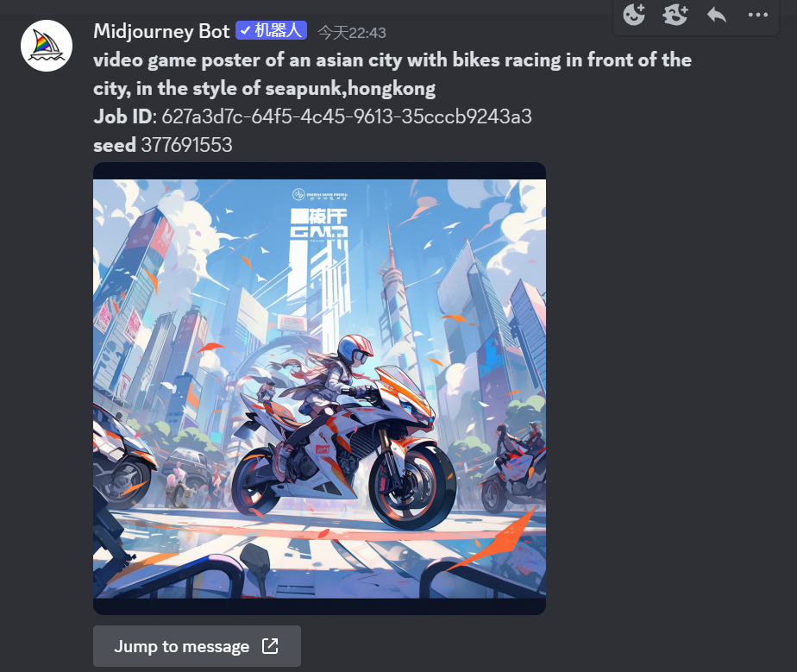Image resolution: width=797 pixels, height=672 pixels.
Task: Click the first prompt line about video game poster
Action: coord(392,60)
